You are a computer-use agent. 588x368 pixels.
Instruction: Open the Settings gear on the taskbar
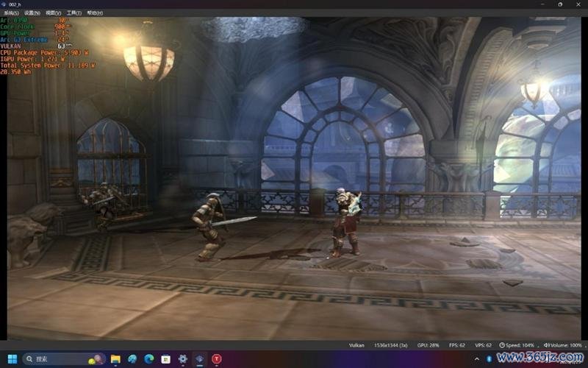click(182, 359)
